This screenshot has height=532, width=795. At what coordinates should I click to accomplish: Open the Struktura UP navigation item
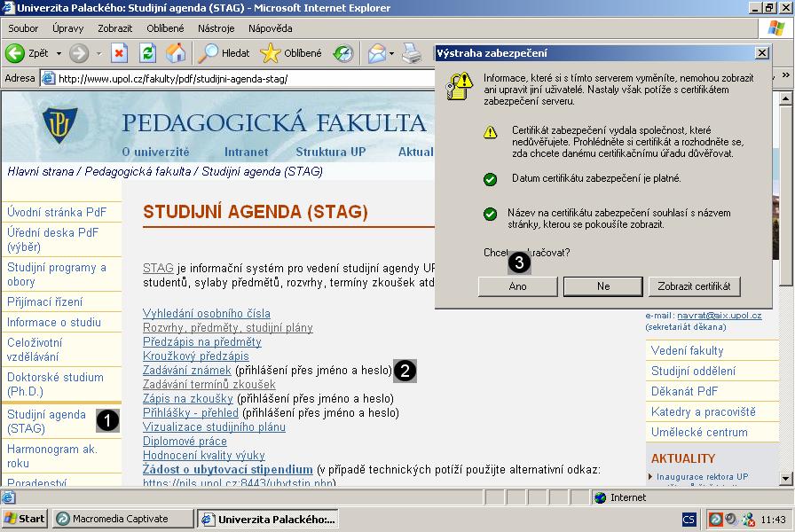pos(331,152)
